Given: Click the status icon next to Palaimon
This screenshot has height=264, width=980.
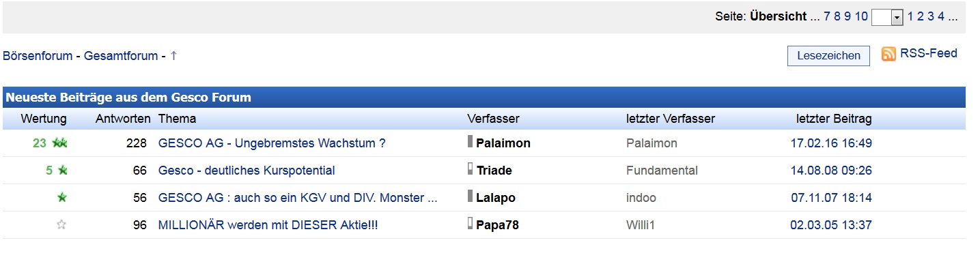Looking at the screenshot, I should pos(470,141).
